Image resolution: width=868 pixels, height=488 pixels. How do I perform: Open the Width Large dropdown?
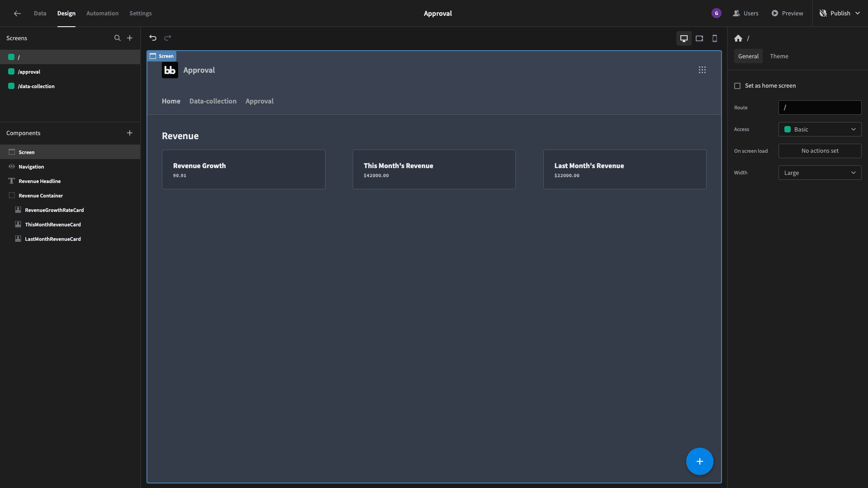820,173
